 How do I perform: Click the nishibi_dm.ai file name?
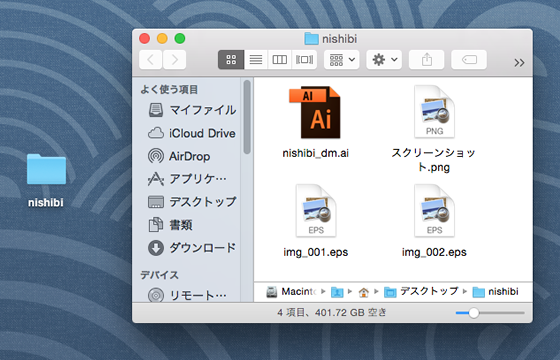[315, 153]
